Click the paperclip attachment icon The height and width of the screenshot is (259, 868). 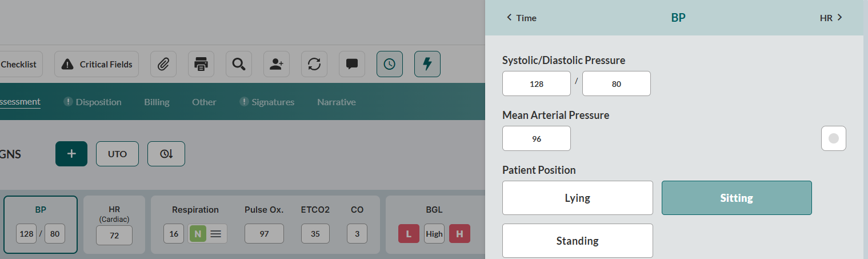163,64
